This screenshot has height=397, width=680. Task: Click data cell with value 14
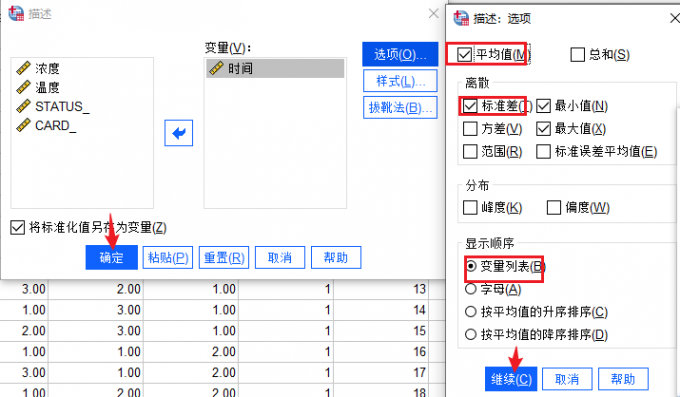[381, 310]
